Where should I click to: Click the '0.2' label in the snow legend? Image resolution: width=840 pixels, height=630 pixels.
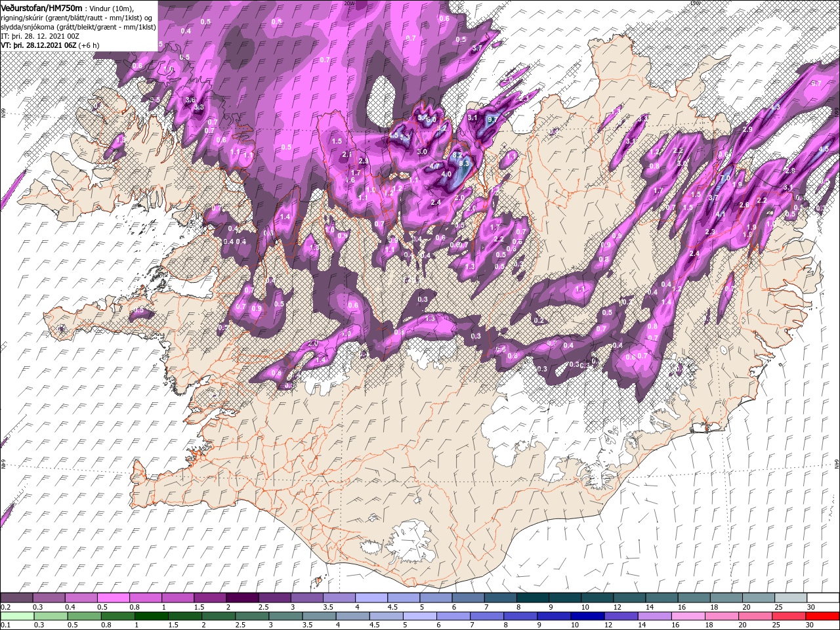pyautogui.click(x=6, y=607)
